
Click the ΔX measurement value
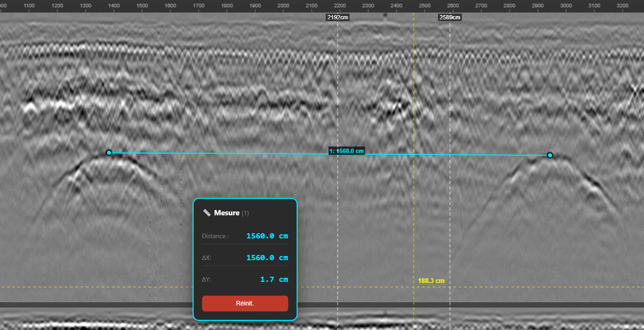(x=267, y=257)
